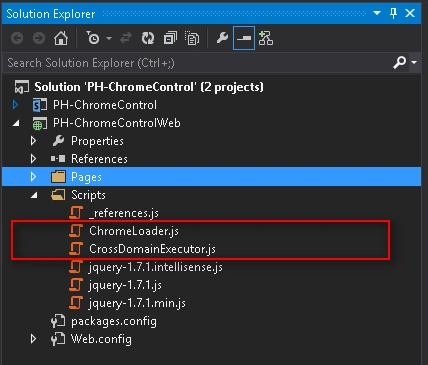428x365 pixels.
Task: Click the PH-ChromeControlWeb globe project icon
Action: [x=40, y=123]
